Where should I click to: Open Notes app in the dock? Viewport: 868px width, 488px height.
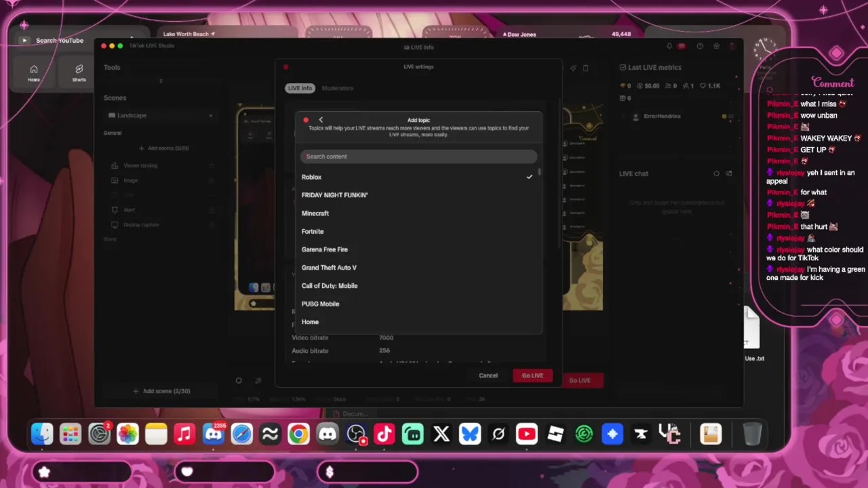click(x=156, y=434)
